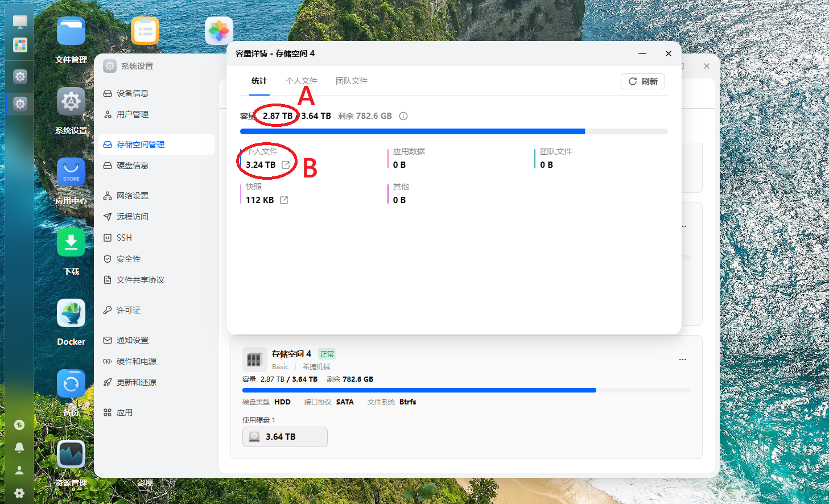Click the 刷新 refresh button

[x=643, y=81]
